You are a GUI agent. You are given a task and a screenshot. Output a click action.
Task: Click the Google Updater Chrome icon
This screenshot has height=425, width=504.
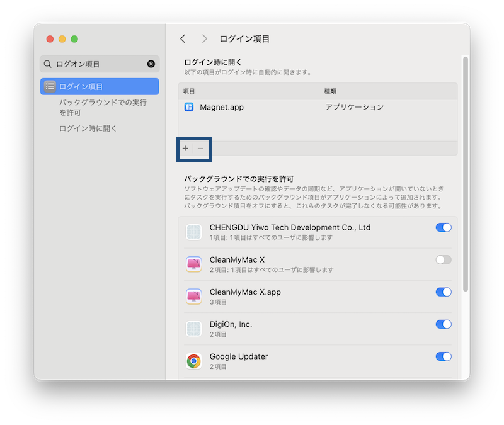point(194,361)
